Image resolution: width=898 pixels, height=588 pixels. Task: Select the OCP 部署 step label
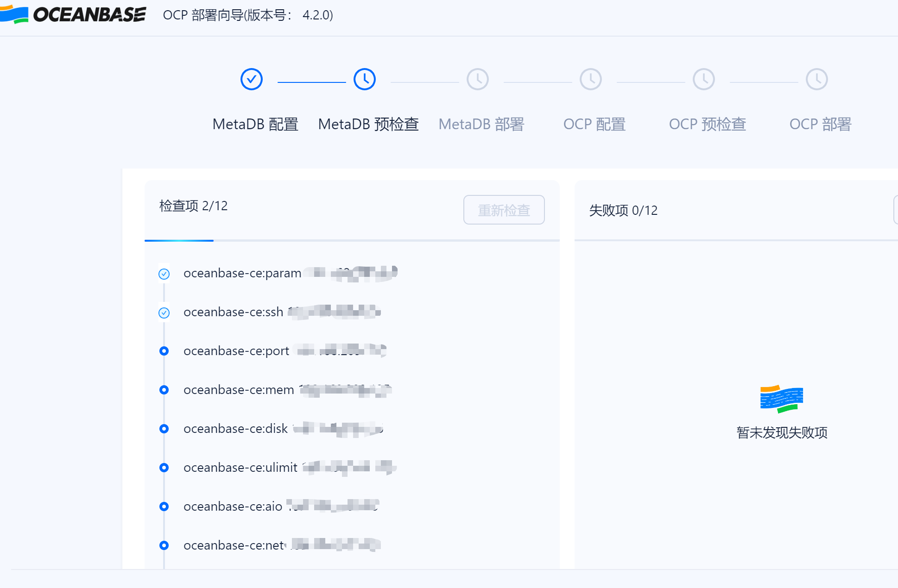[x=821, y=124]
